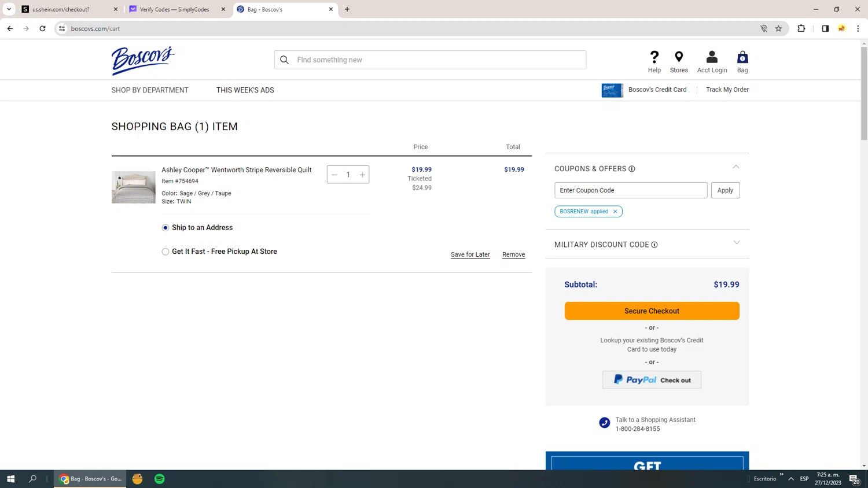
Task: Open the Stores location pin icon
Action: [679, 57]
